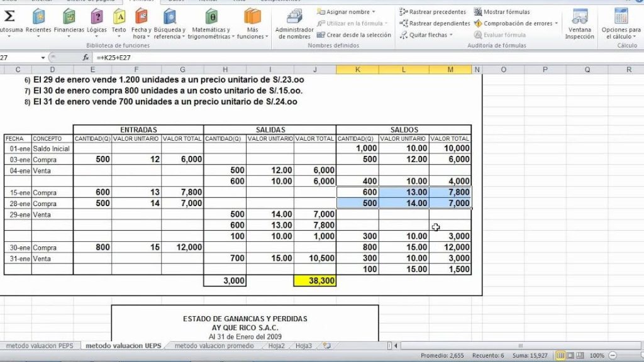Click the yellow 38,300 total cell
Image resolution: width=644 pixels, height=362 pixels.
[314, 281]
